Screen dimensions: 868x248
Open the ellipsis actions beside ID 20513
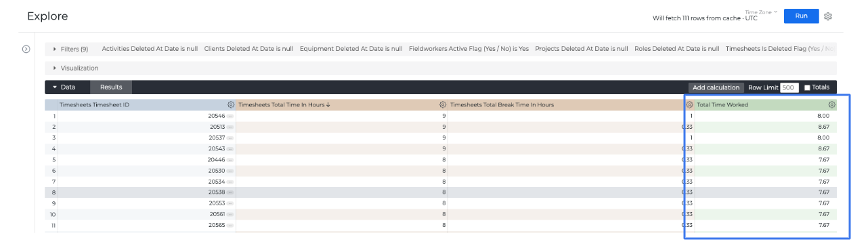click(x=230, y=127)
